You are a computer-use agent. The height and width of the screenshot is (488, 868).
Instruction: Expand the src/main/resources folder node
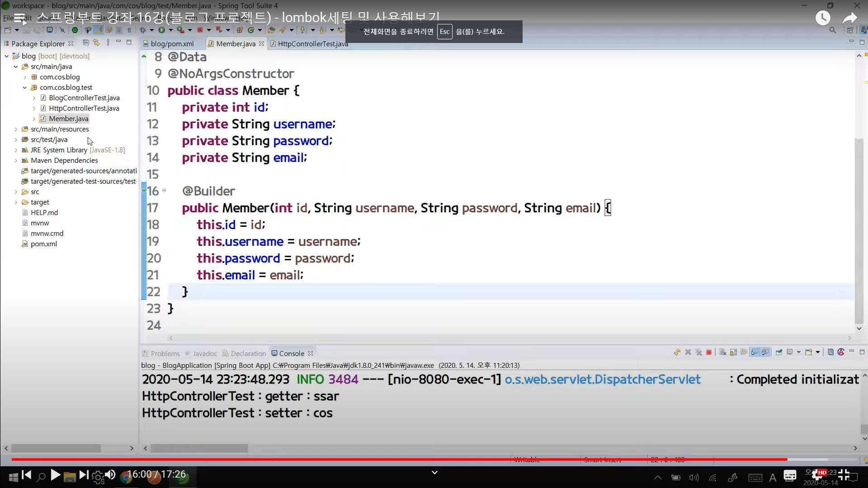point(15,129)
